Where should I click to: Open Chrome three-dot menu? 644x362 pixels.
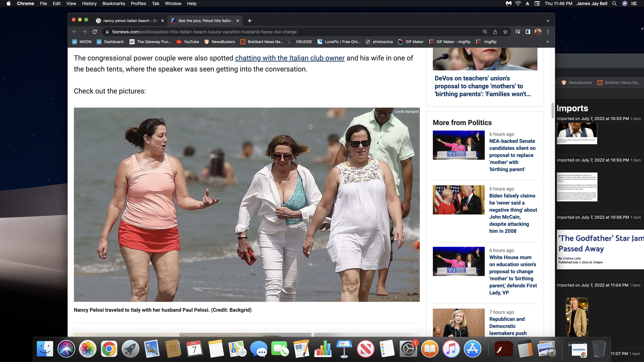click(548, 32)
